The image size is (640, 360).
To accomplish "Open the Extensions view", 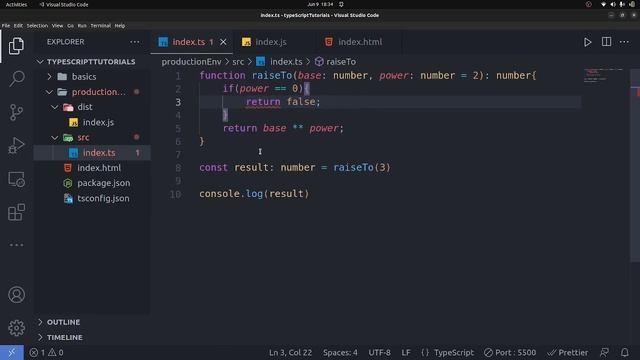I will (16, 212).
